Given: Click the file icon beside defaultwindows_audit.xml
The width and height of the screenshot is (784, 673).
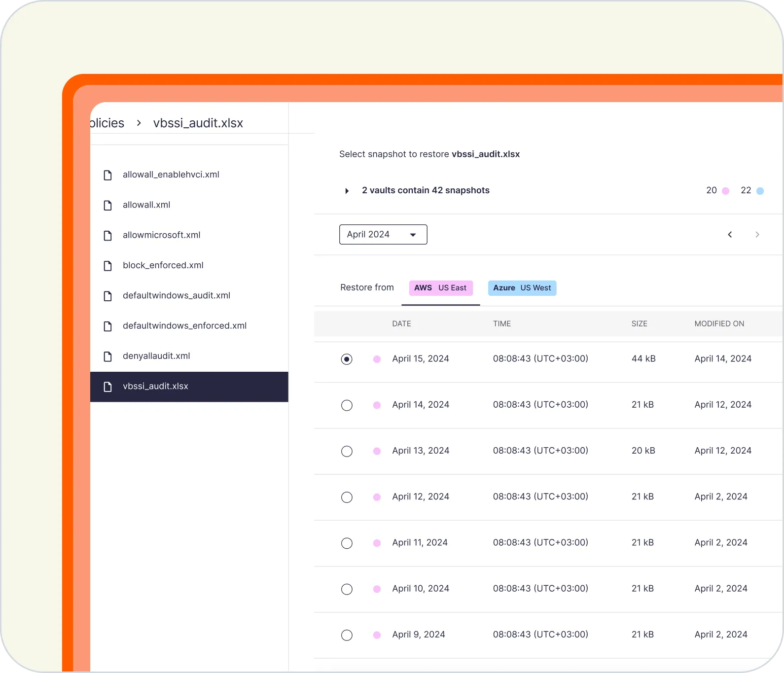Looking at the screenshot, I should point(107,296).
